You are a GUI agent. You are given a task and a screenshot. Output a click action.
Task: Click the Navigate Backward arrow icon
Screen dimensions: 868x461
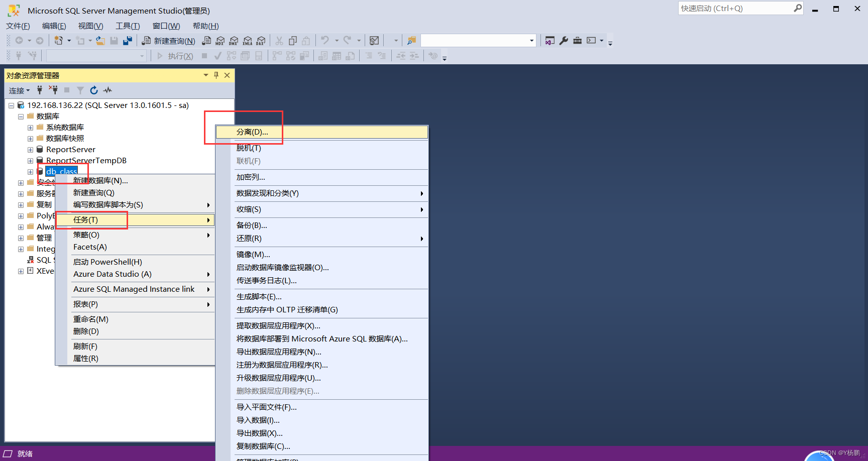tap(19, 41)
